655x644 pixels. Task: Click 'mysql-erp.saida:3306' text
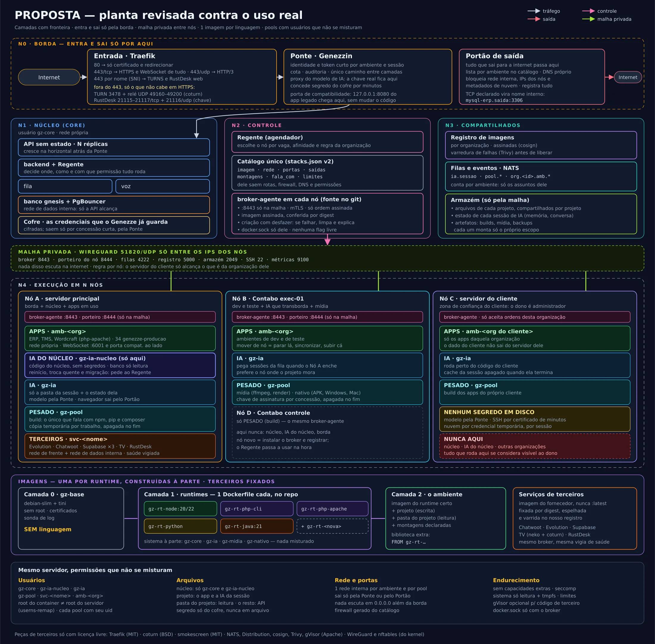494,100
